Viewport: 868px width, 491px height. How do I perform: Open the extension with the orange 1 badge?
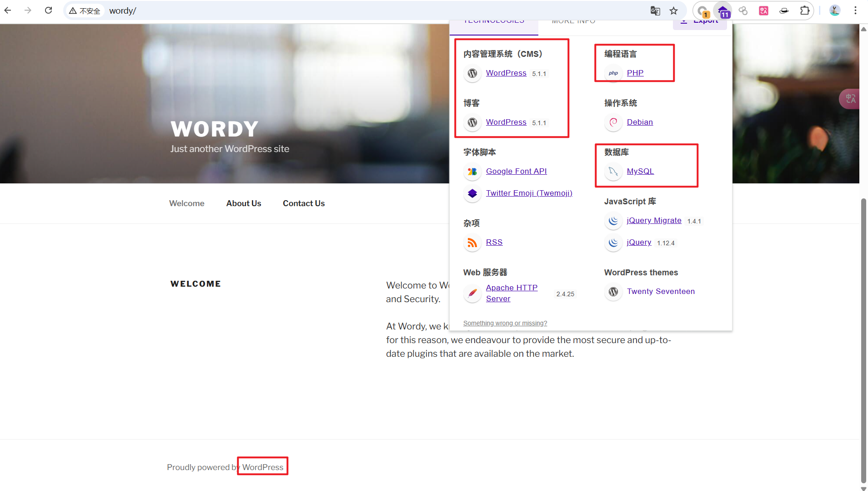703,11
